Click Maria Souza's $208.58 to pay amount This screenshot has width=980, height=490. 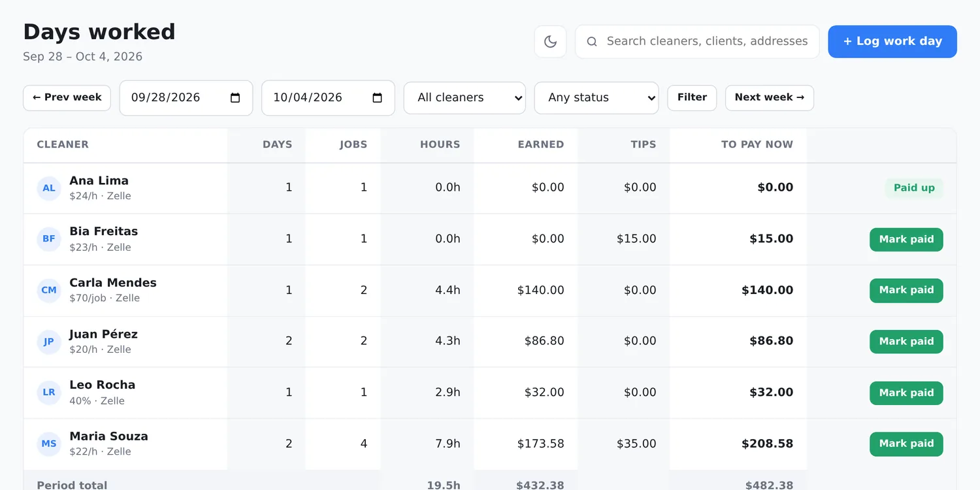click(768, 444)
